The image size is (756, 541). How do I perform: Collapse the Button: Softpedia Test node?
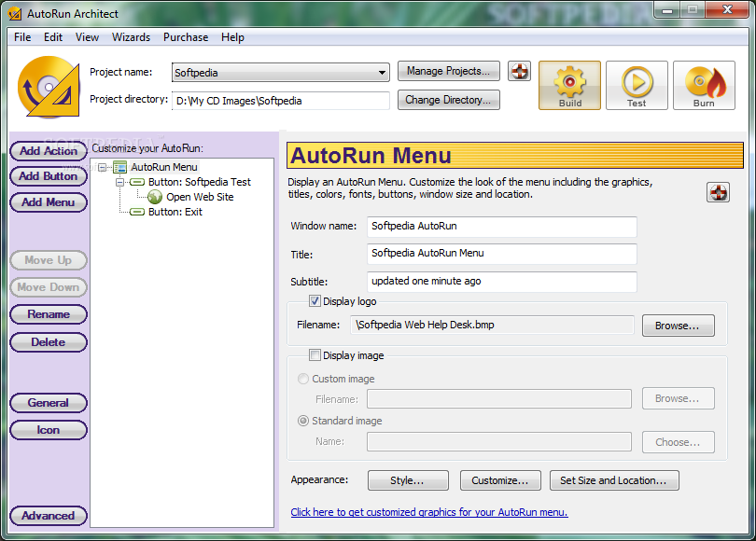click(119, 182)
